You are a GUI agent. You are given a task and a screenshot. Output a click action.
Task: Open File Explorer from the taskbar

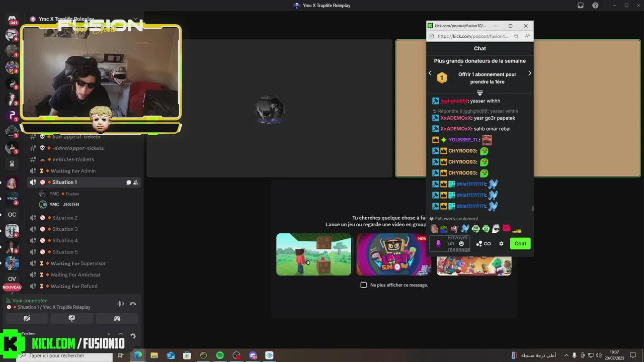[x=154, y=355]
